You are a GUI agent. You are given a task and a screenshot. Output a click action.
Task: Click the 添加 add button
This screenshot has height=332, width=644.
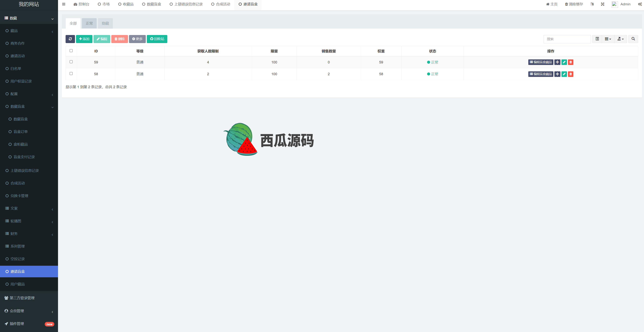(x=84, y=39)
